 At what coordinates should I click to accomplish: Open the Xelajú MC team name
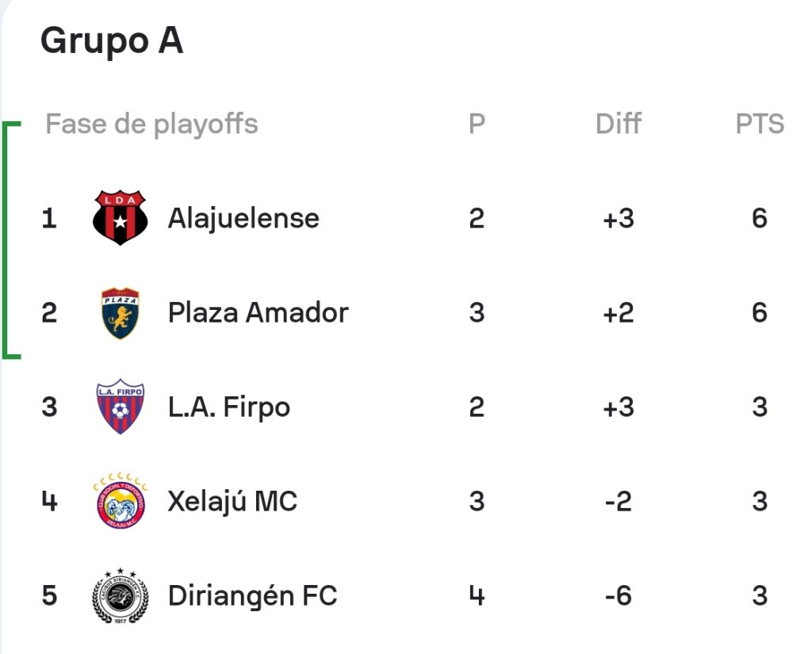coord(232,502)
